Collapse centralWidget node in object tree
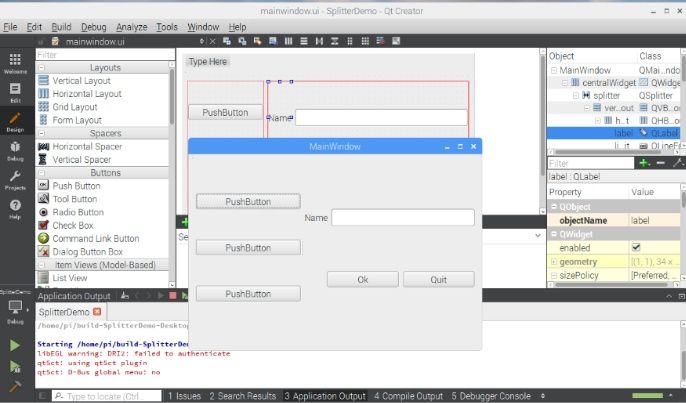This screenshot has width=686, height=403. tap(565, 83)
